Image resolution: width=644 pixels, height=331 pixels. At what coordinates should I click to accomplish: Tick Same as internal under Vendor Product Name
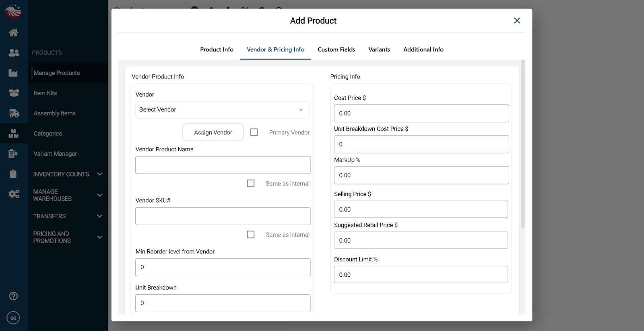(251, 183)
